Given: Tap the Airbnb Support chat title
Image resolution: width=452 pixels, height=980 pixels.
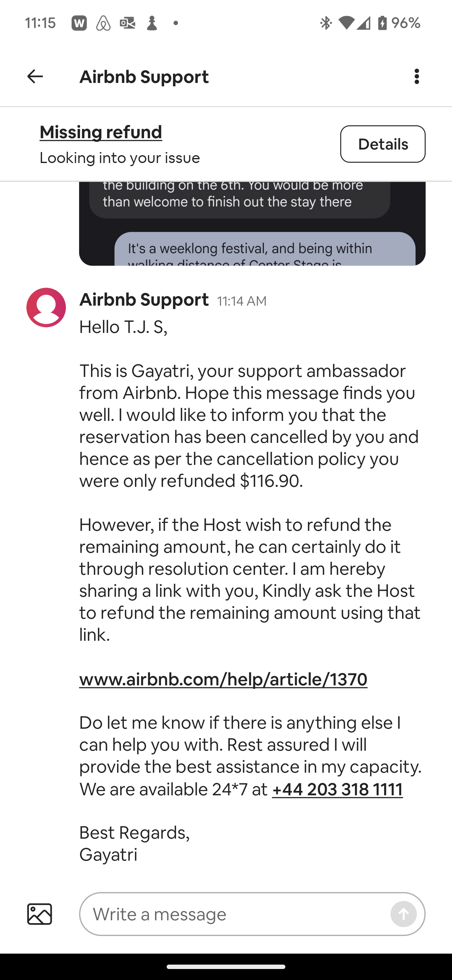Looking at the screenshot, I should [144, 77].
